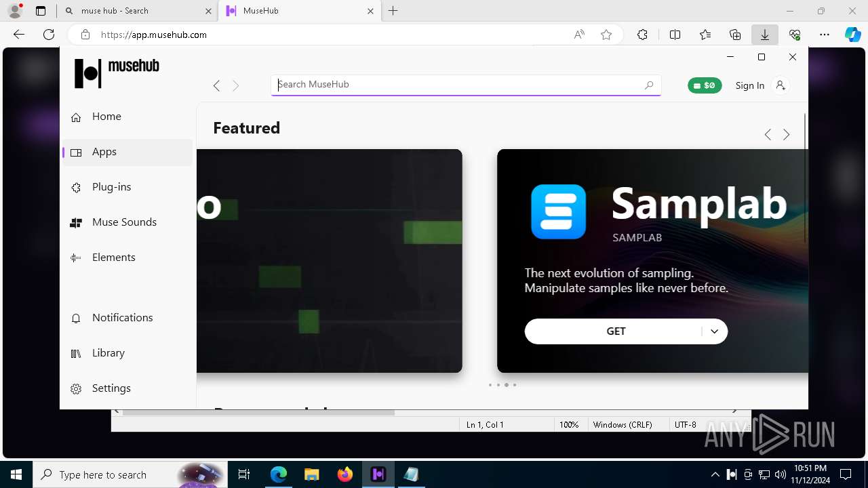Click UTF-8 encoding in status bar
This screenshot has width=868, height=488.
tap(686, 425)
